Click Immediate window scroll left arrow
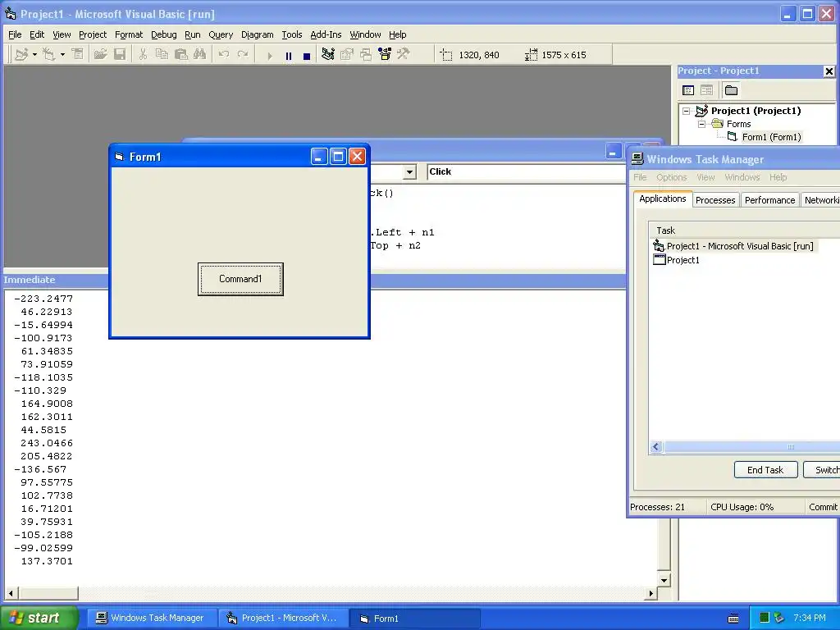 point(11,593)
